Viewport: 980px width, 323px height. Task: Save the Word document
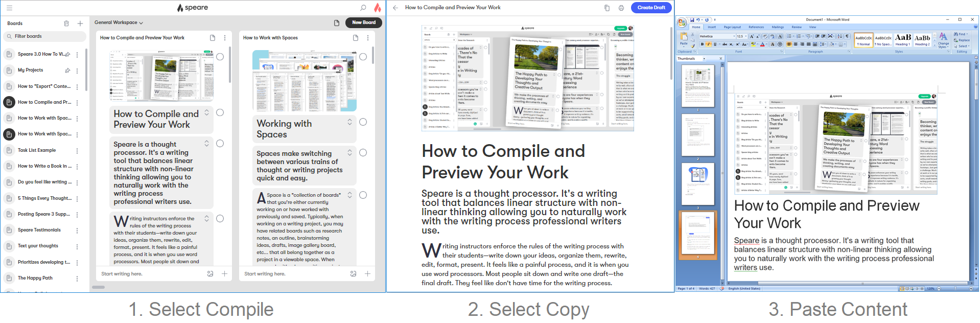pos(691,20)
